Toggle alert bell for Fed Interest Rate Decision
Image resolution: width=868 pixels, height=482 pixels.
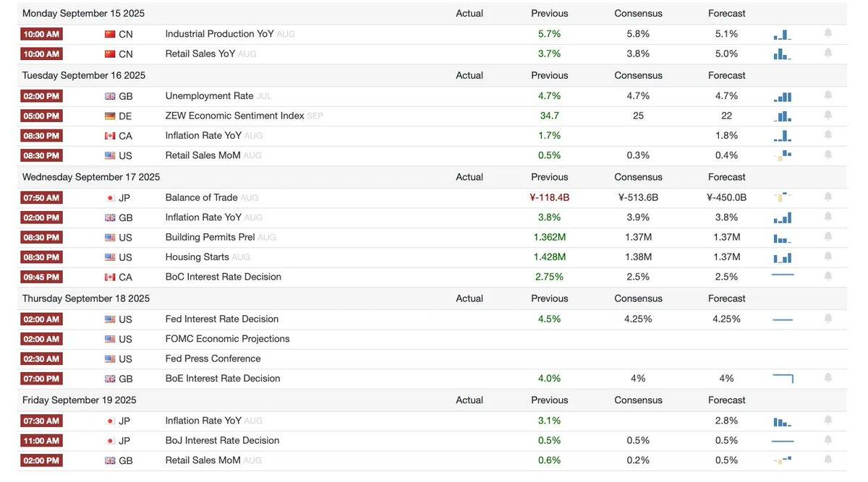828,319
